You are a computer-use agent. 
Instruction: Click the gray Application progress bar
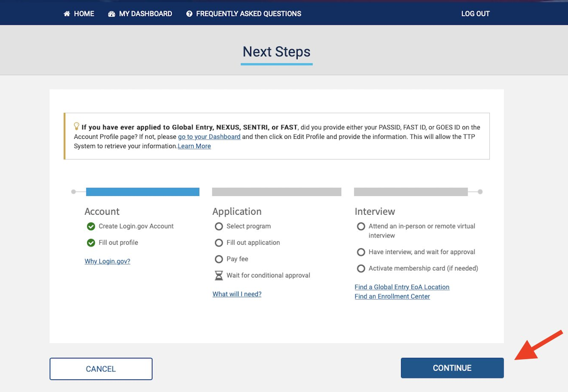[277, 192]
